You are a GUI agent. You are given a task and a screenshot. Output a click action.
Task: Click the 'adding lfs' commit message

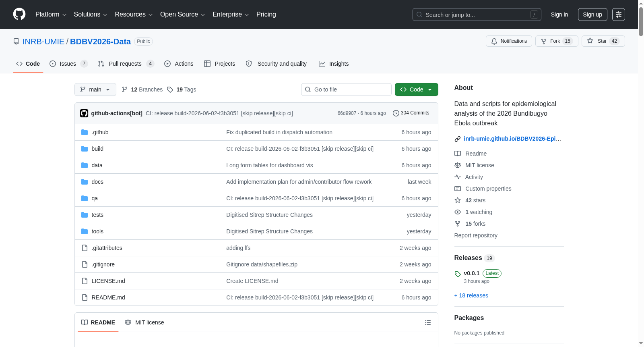(238, 248)
